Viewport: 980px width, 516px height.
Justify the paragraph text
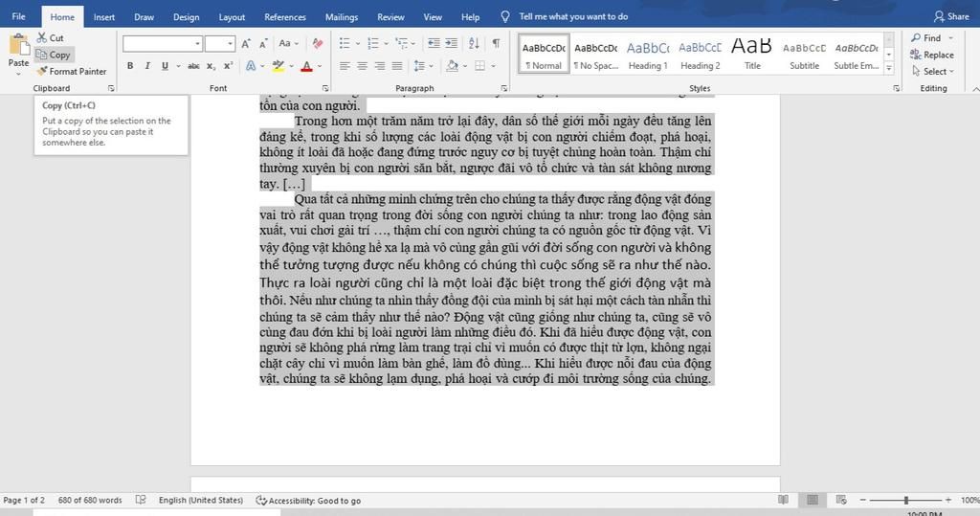tap(397, 66)
